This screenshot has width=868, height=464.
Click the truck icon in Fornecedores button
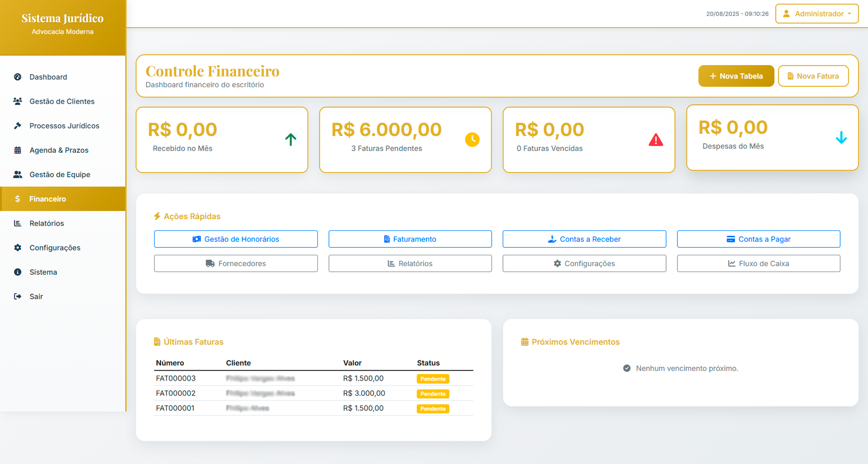pos(210,263)
